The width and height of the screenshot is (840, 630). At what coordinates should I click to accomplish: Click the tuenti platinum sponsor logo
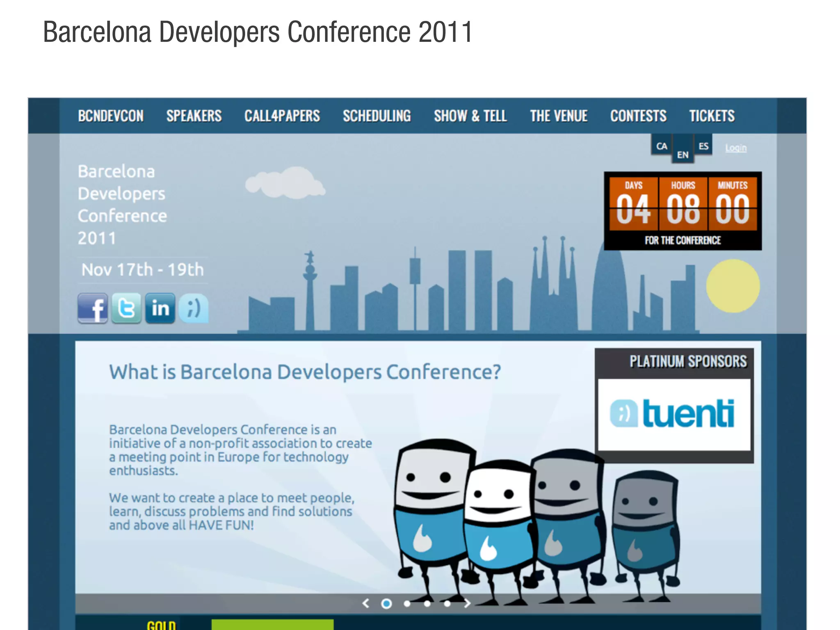(x=674, y=414)
